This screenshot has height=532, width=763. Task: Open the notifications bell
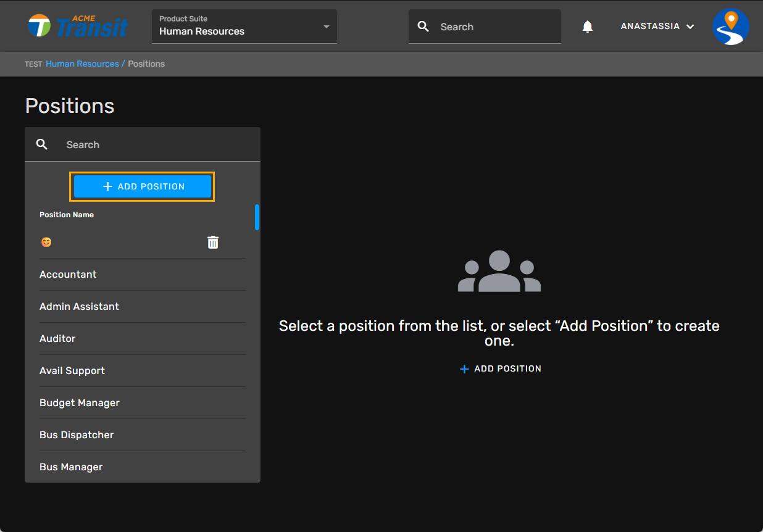point(588,27)
